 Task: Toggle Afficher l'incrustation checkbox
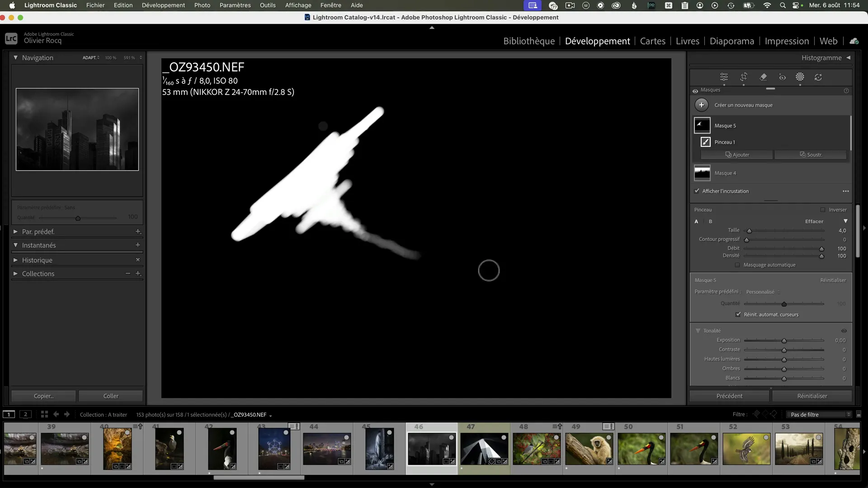pos(697,191)
